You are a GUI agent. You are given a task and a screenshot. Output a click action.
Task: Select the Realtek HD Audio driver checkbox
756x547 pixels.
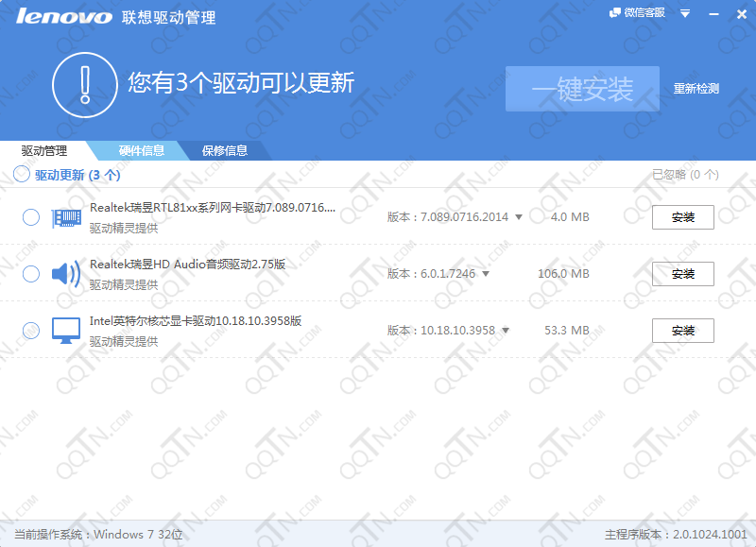[x=31, y=274]
